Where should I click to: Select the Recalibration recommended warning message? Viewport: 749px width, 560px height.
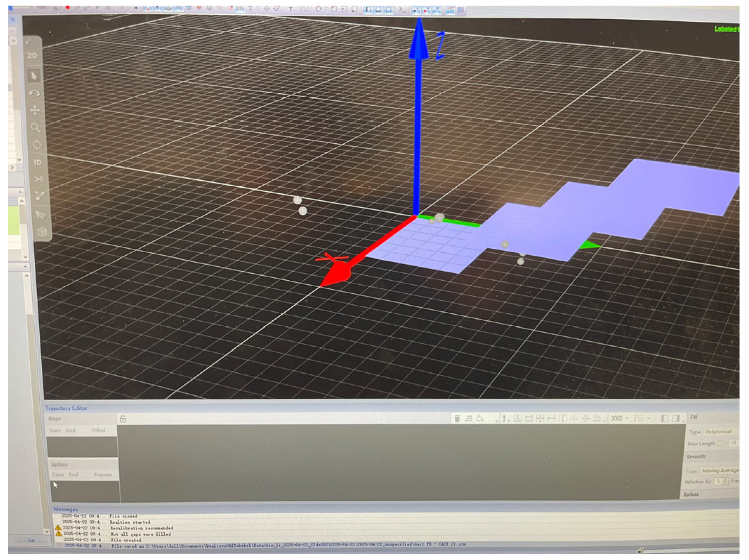141,528
